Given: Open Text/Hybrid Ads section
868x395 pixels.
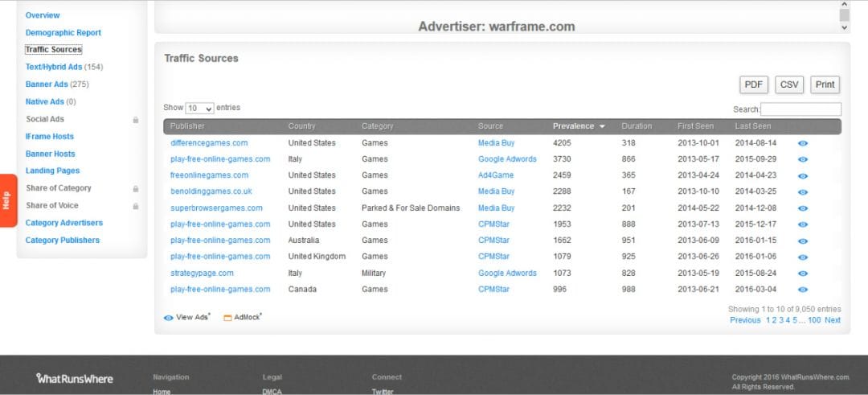Looking at the screenshot, I should coord(54,67).
